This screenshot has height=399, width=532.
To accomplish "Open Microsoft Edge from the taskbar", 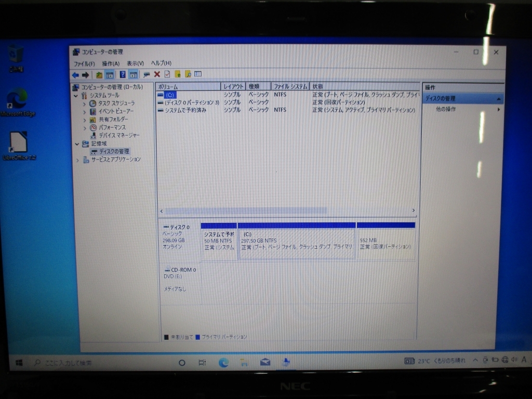I will coord(223,363).
